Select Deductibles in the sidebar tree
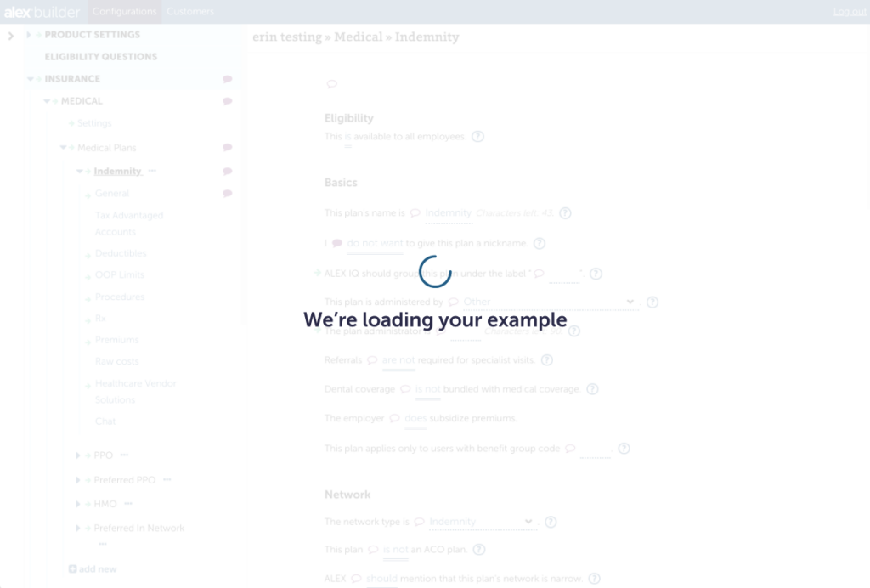This screenshot has width=870, height=588. [121, 254]
